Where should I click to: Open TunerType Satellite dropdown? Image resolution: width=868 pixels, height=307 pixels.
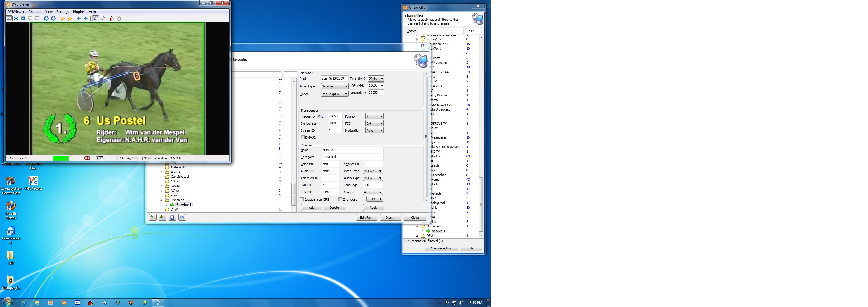[x=334, y=86]
